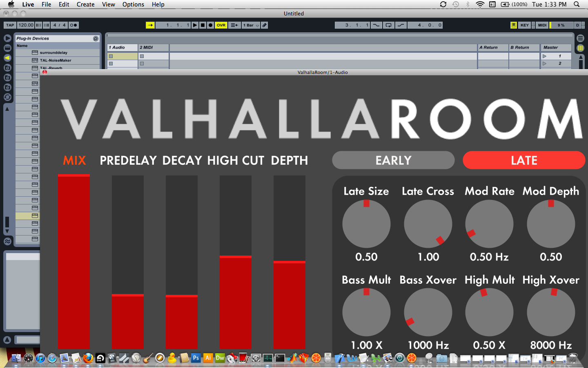Click the Punch-In switch icon
This screenshot has width=588, height=368.
376,25
